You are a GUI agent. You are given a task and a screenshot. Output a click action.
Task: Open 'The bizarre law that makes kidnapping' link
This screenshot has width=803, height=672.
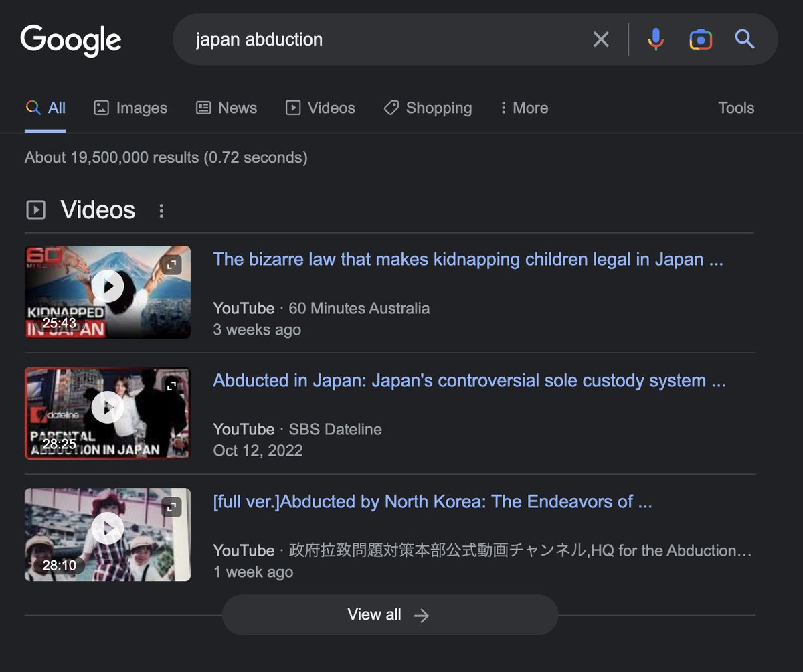tap(468, 260)
